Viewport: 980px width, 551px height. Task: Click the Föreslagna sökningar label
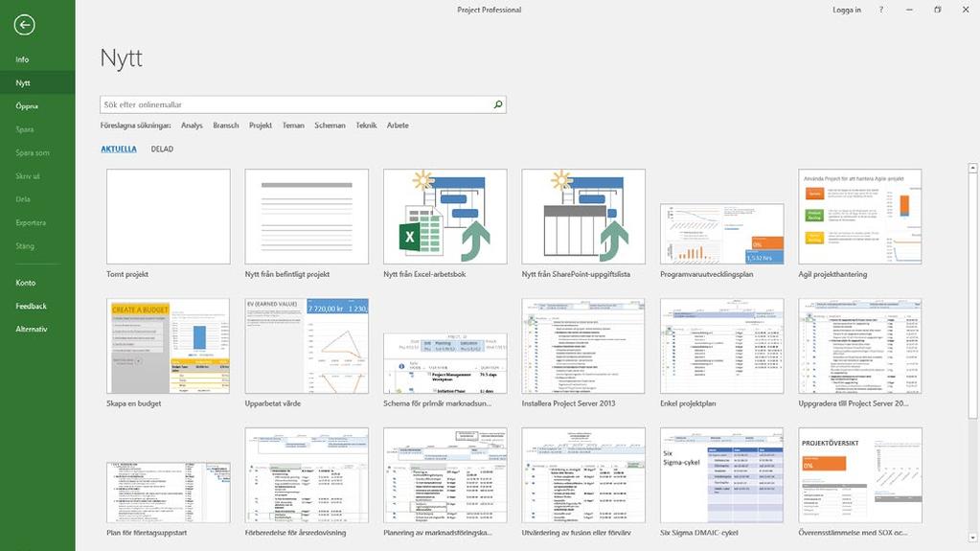tap(136, 126)
